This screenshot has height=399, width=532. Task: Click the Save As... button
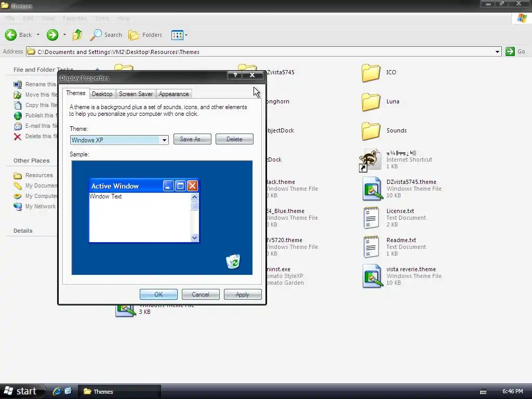192,139
